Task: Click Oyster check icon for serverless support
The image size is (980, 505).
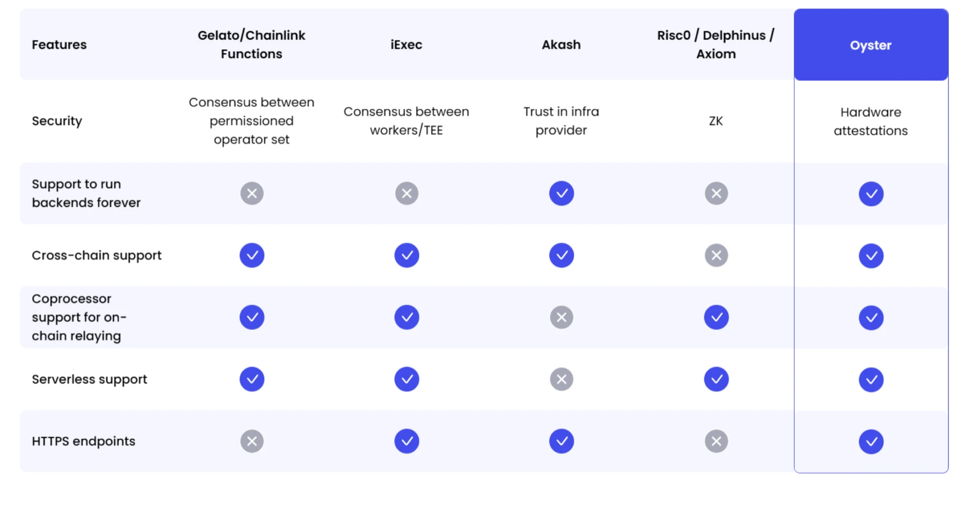Action: 871,380
